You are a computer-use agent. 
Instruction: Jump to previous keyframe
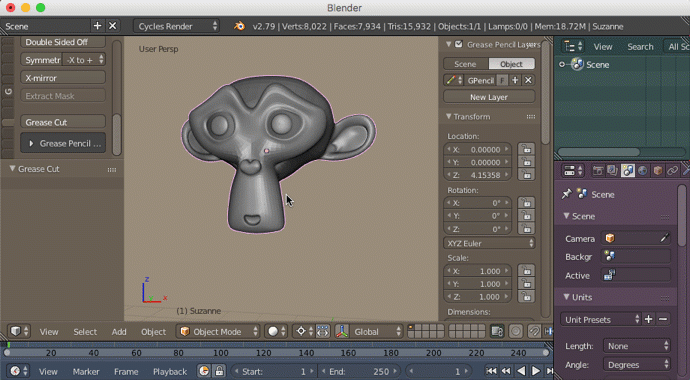click(x=506, y=371)
